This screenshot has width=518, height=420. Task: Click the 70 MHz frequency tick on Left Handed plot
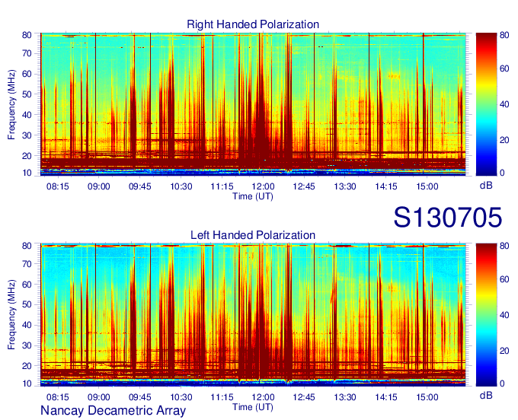pos(27,264)
